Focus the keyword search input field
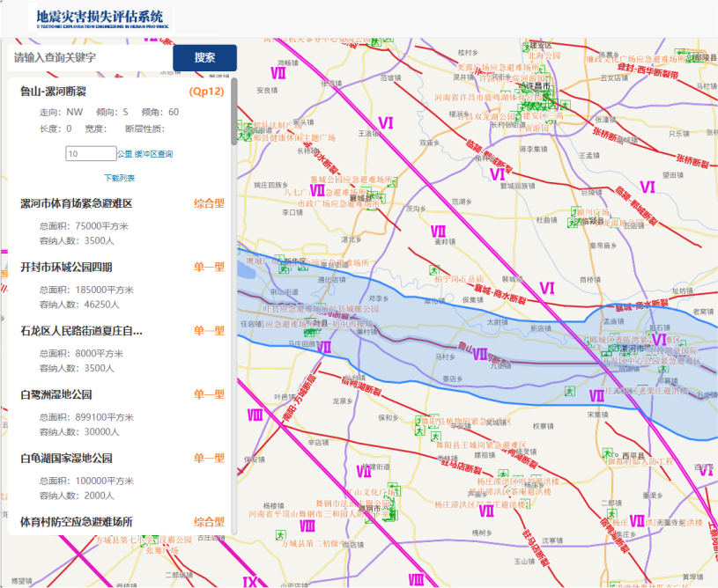Image resolution: width=718 pixels, height=588 pixels. (x=90, y=57)
